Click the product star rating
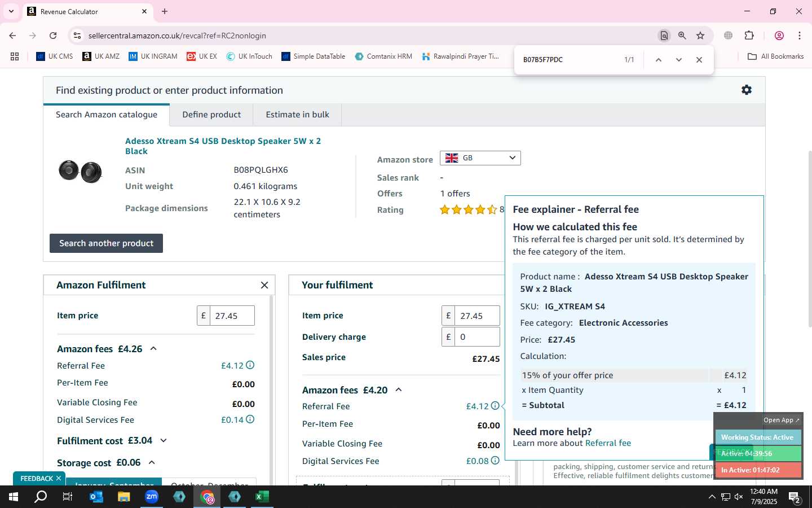 pyautogui.click(x=468, y=209)
